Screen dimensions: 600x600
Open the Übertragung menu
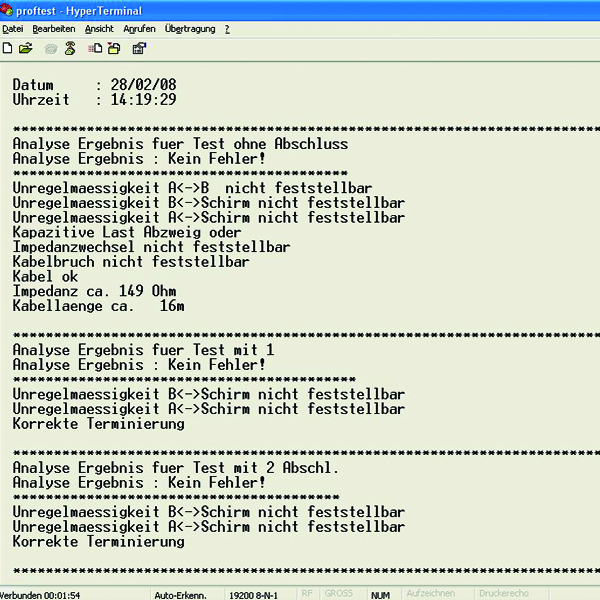pyautogui.click(x=190, y=29)
